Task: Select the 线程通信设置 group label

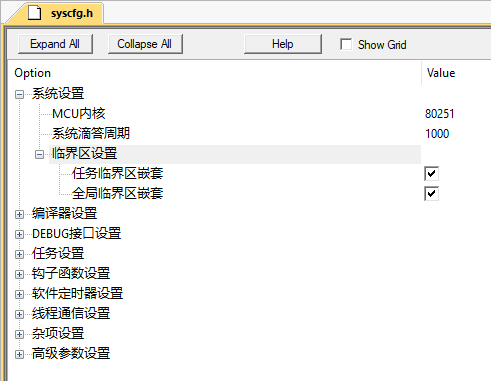Action: tap(71, 314)
